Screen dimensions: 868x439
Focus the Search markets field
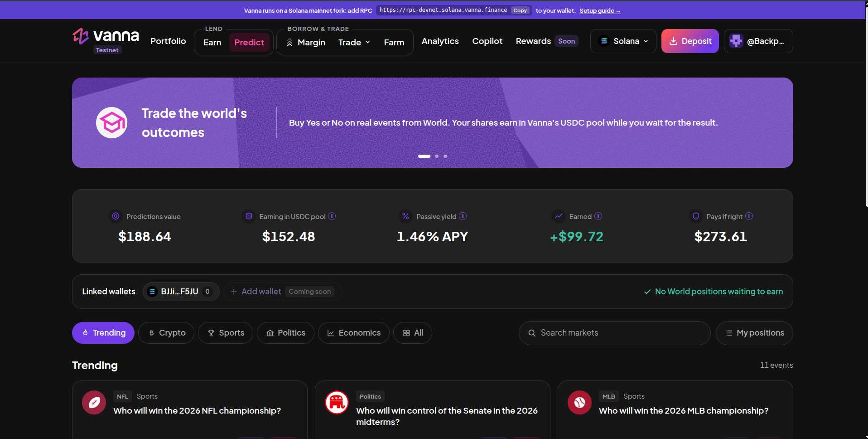(x=614, y=333)
